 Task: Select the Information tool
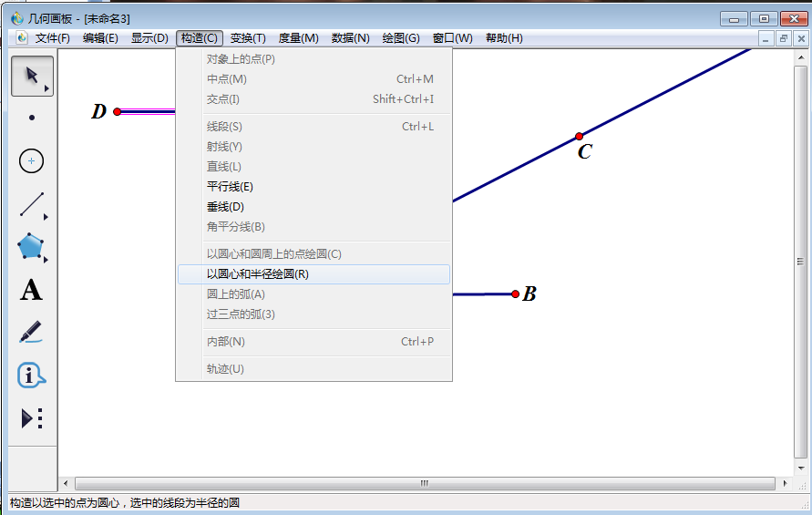[x=31, y=376]
